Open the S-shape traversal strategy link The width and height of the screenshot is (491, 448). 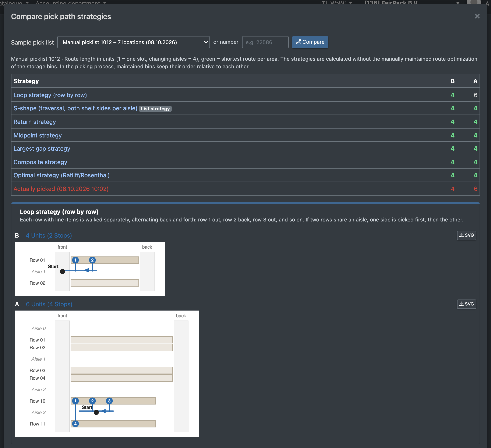point(75,108)
